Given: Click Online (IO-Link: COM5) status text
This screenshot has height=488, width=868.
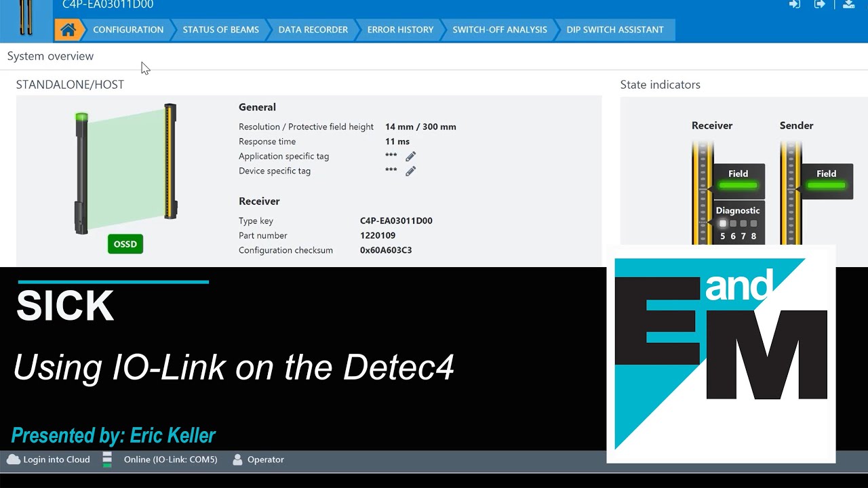Looking at the screenshot, I should [170, 460].
